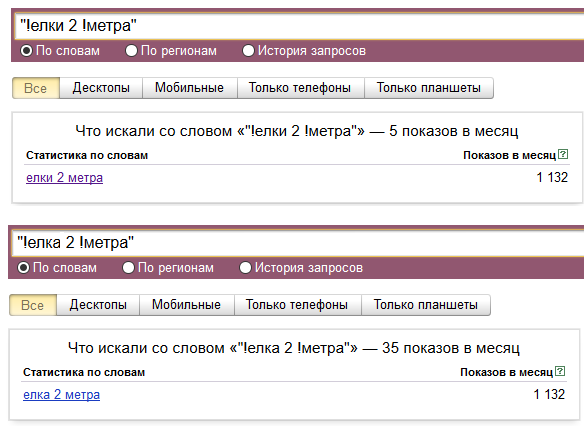This screenshot has width=584, height=426.
Task: Click the 1 132 value in the "елка 2 метра" row
Action: (549, 395)
